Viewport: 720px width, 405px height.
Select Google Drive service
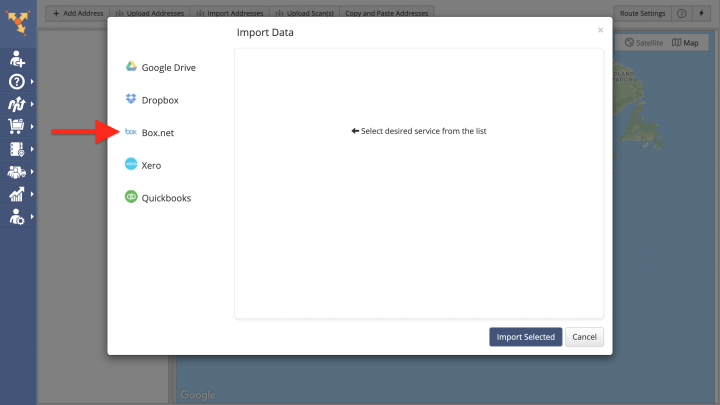click(160, 68)
